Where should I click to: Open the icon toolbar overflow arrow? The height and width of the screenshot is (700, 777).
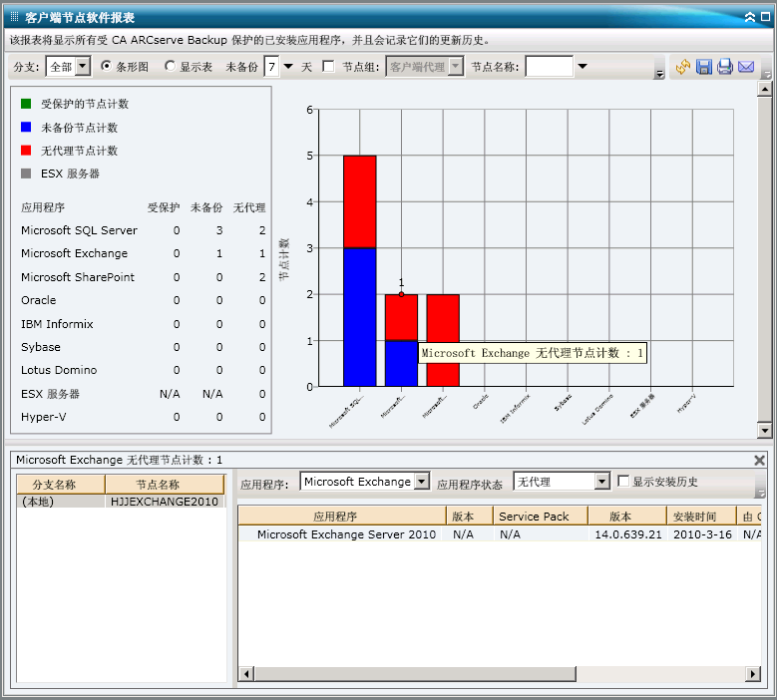point(767,75)
